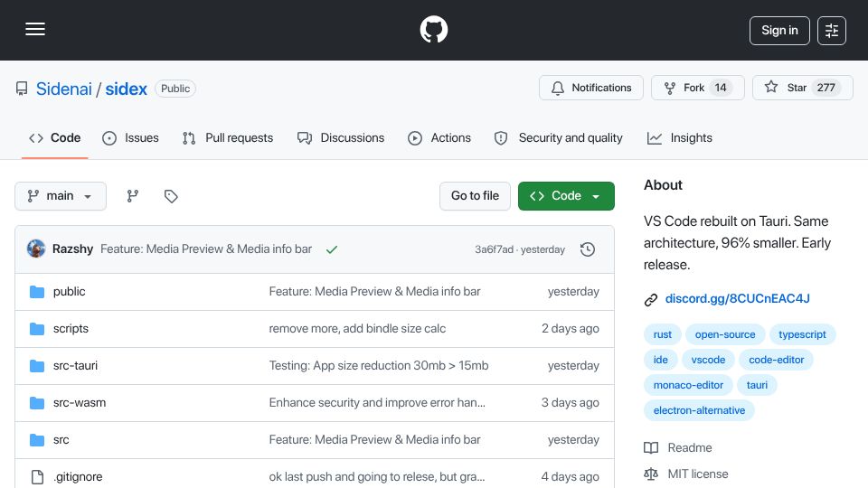Select the monaco-editor topic tag
Viewport: 868px width, 488px height.
(x=688, y=385)
